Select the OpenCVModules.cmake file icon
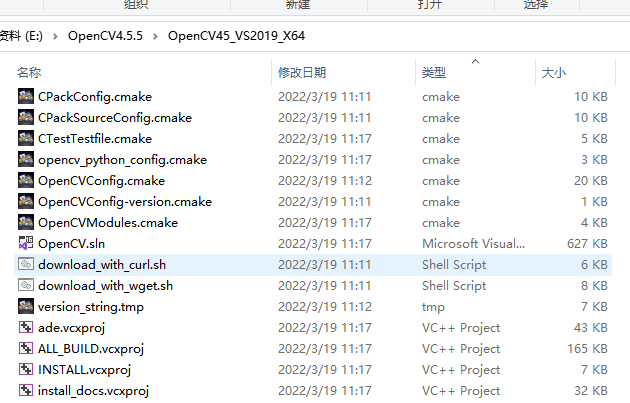This screenshot has width=630, height=403. coord(26,223)
